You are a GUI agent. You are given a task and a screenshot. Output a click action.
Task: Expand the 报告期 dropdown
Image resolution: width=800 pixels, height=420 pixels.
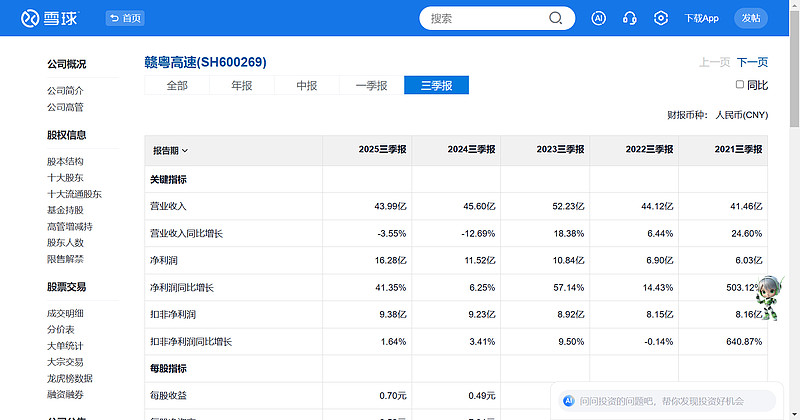coord(170,150)
